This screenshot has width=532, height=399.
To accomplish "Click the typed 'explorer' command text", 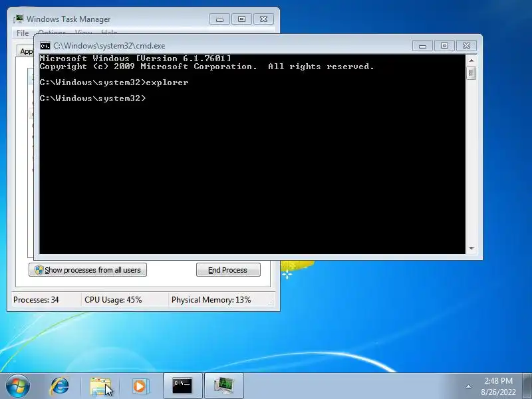I will point(167,82).
